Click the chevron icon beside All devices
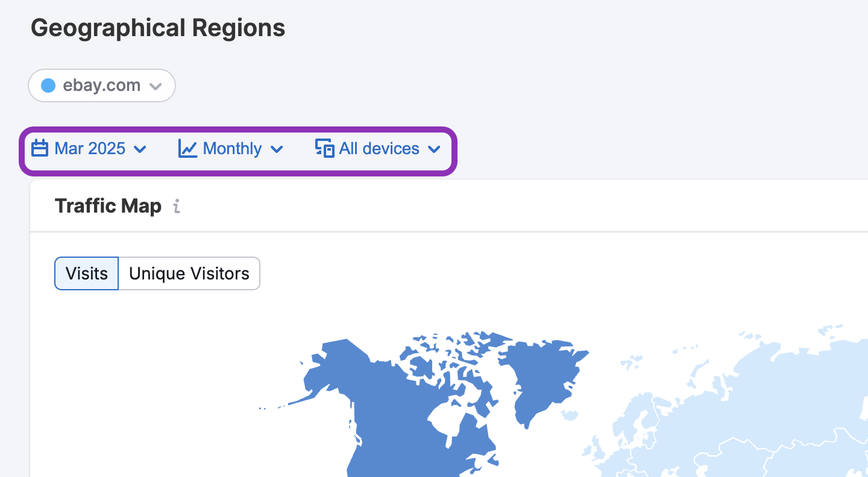 point(434,149)
